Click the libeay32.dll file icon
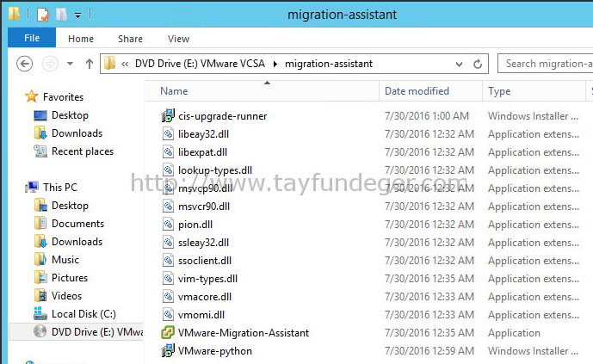The height and width of the screenshot is (364, 593). 168,133
